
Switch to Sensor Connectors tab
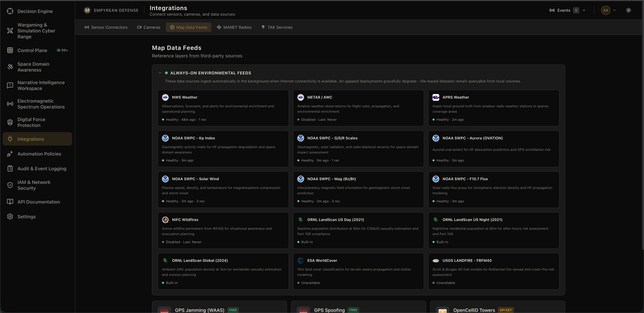pos(106,27)
